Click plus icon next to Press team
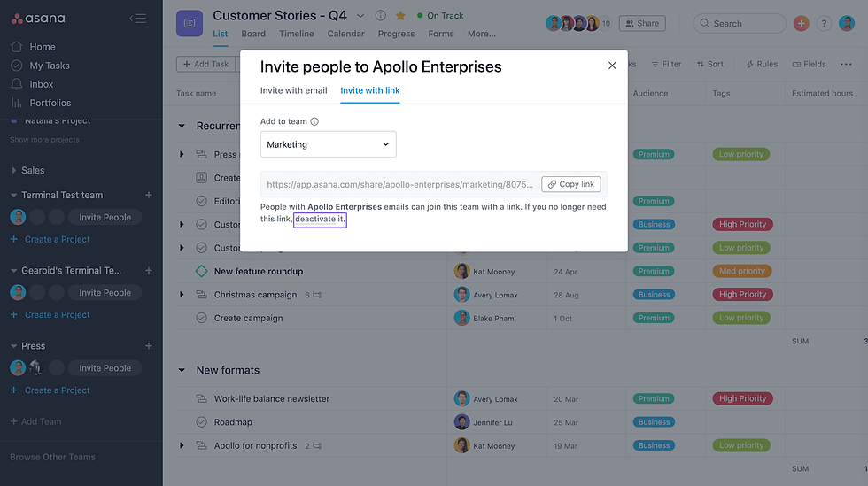The height and width of the screenshot is (486, 868). click(x=149, y=346)
